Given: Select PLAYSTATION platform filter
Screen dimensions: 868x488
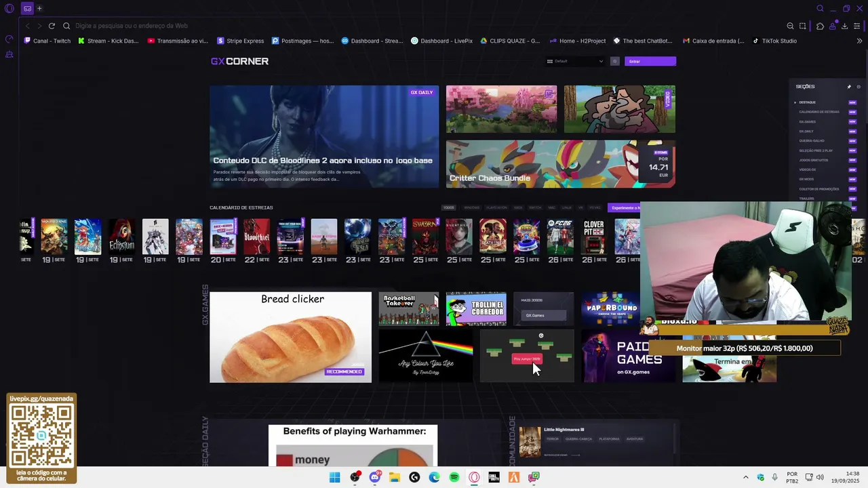Looking at the screenshot, I should pyautogui.click(x=496, y=207).
